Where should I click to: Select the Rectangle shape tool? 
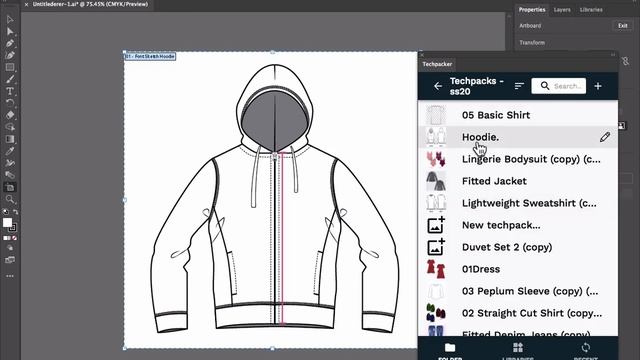(x=10, y=67)
